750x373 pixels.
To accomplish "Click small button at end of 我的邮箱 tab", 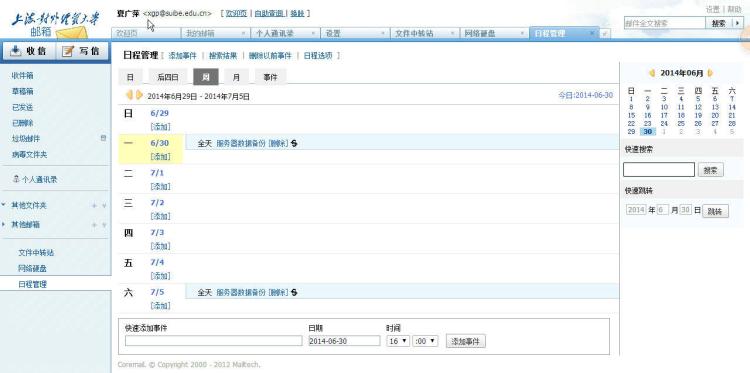I will tap(243, 33).
